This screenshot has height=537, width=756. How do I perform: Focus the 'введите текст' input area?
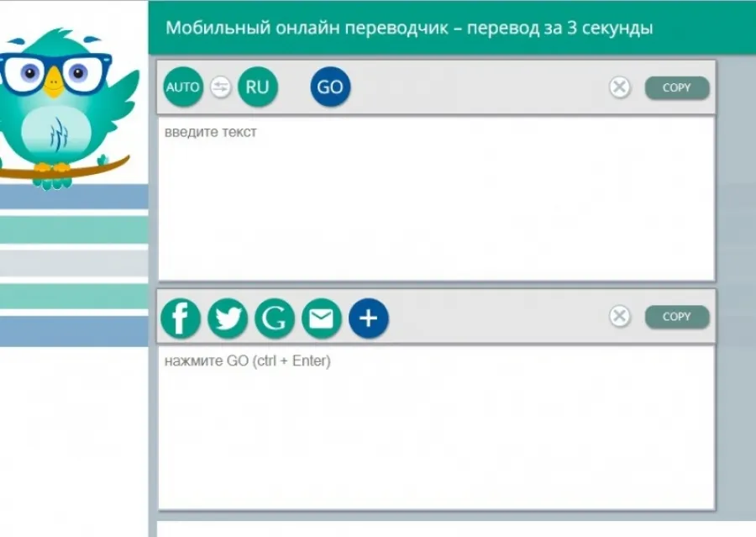point(436,199)
